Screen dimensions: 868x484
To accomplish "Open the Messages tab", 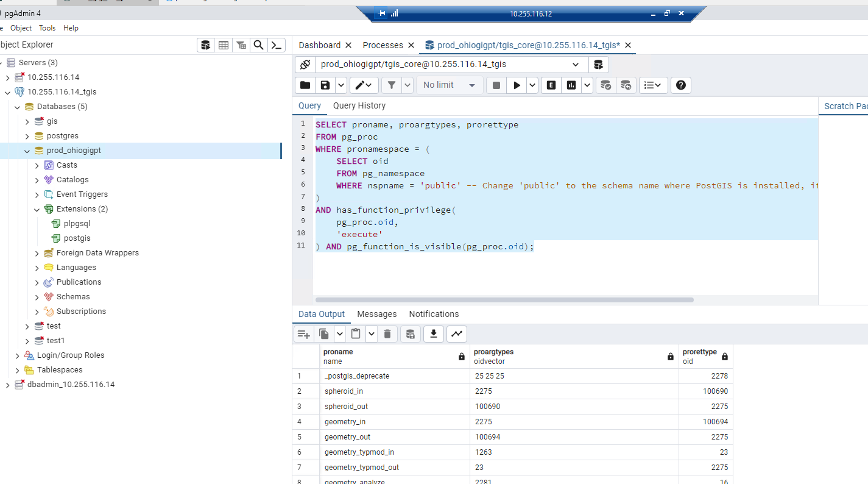I will pyautogui.click(x=376, y=314).
